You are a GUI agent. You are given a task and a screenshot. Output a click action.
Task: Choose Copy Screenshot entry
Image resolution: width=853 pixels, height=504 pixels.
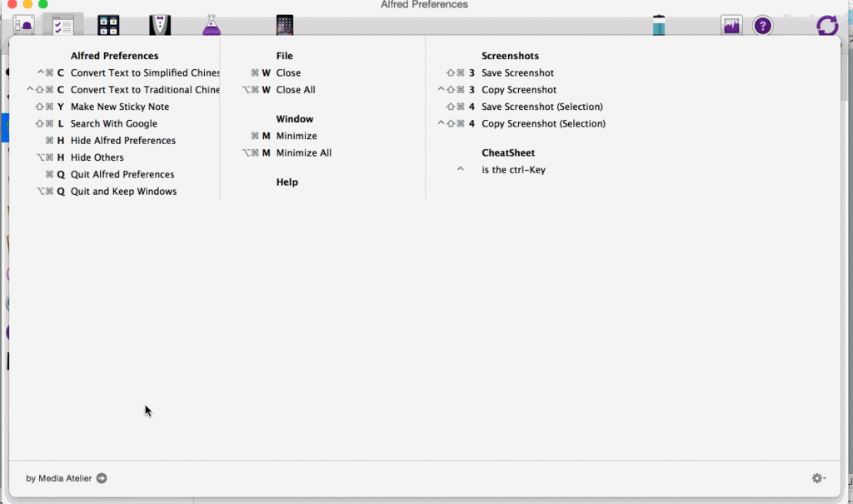coord(519,89)
